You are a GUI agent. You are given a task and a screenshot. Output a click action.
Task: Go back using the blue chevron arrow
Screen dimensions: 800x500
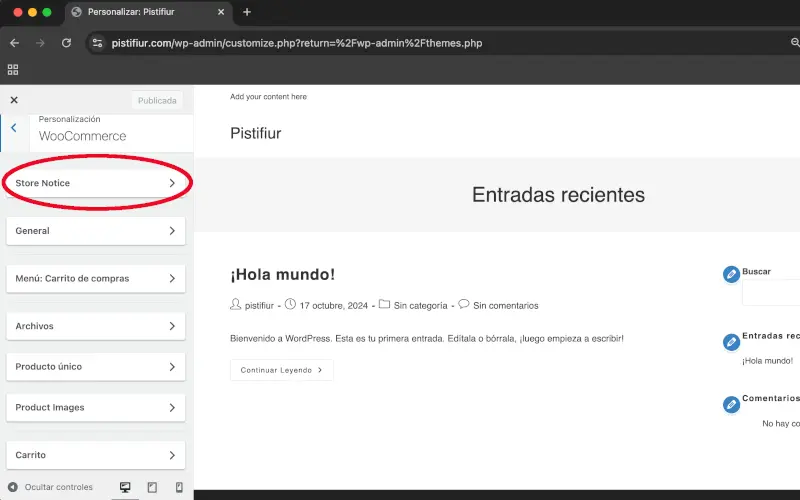tap(14, 128)
